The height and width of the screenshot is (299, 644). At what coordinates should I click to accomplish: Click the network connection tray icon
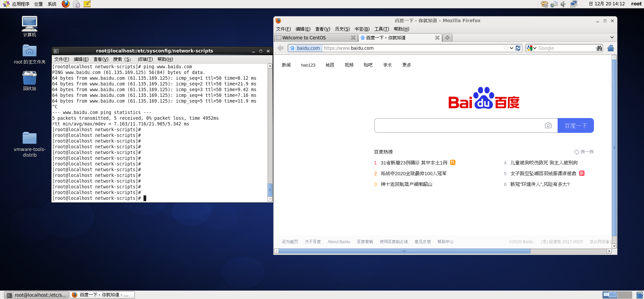[574, 4]
